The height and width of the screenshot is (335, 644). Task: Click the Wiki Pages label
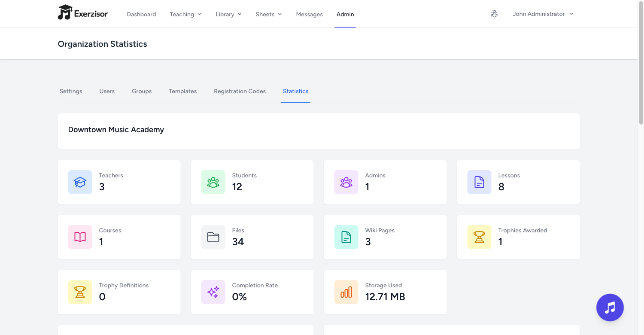coord(380,230)
